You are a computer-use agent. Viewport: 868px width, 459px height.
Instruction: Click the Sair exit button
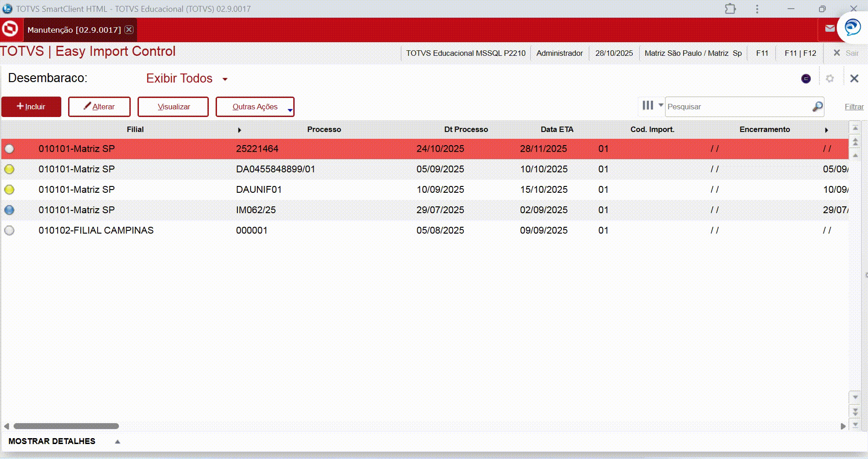click(846, 53)
